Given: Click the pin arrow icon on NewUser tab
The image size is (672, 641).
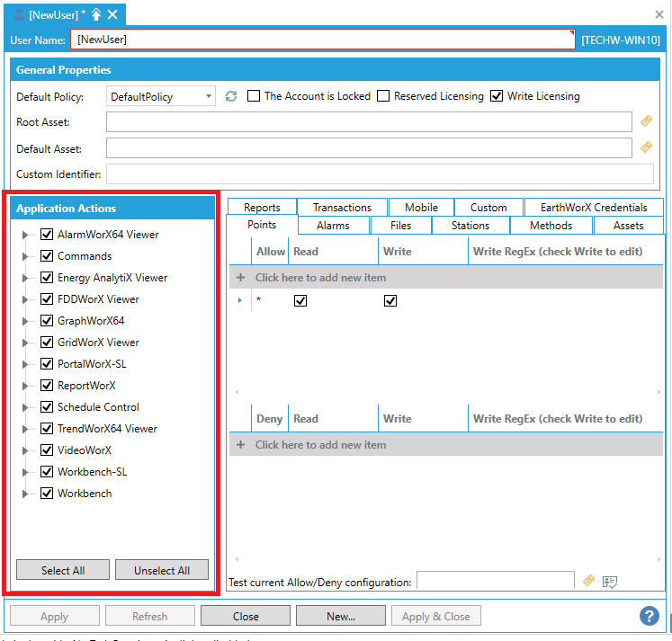Looking at the screenshot, I should coord(96,15).
